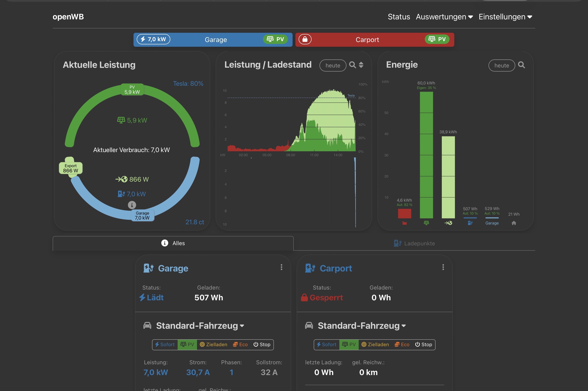Click the info icon inside power circle
588x391 pixels.
pos(132,205)
